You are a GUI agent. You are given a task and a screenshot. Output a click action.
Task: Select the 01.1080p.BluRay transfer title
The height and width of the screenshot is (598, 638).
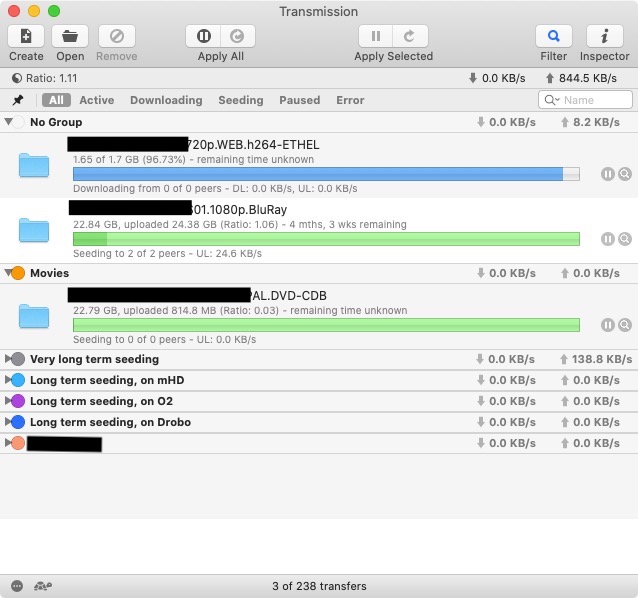click(x=239, y=210)
